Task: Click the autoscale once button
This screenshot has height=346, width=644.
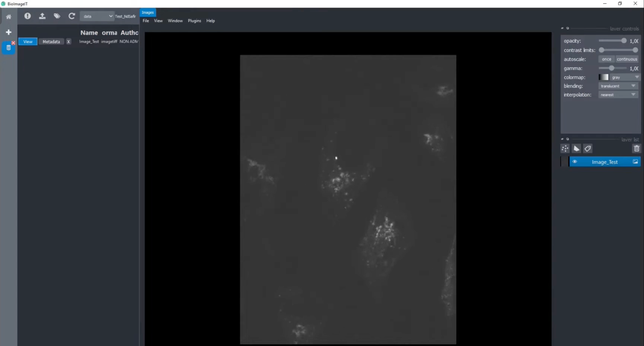Action: (606, 59)
